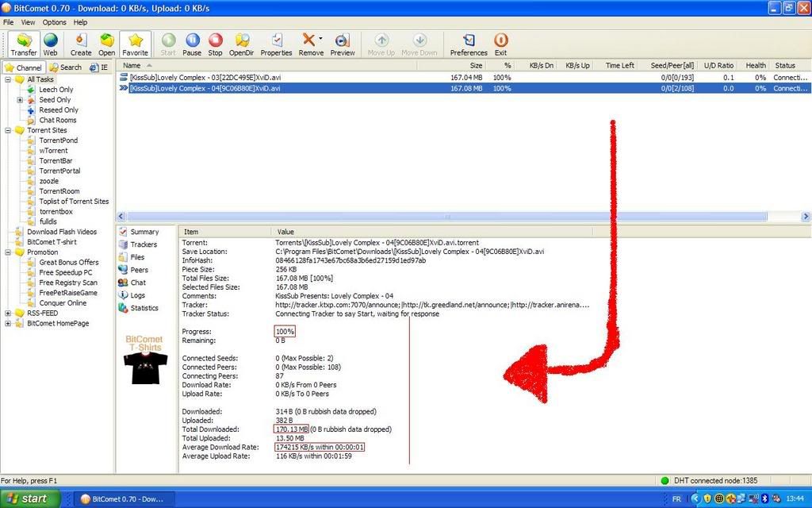Switch to the Search tab
Image resolution: width=812 pixels, height=508 pixels.
point(66,67)
